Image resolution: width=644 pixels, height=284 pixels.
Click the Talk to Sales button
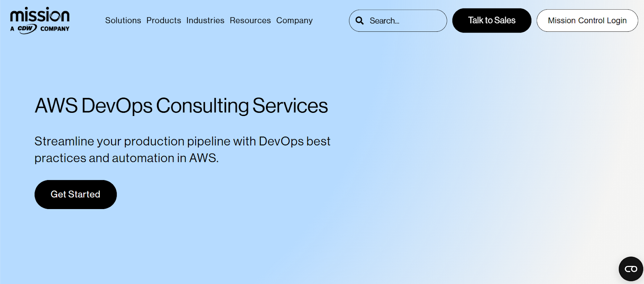[492, 21]
